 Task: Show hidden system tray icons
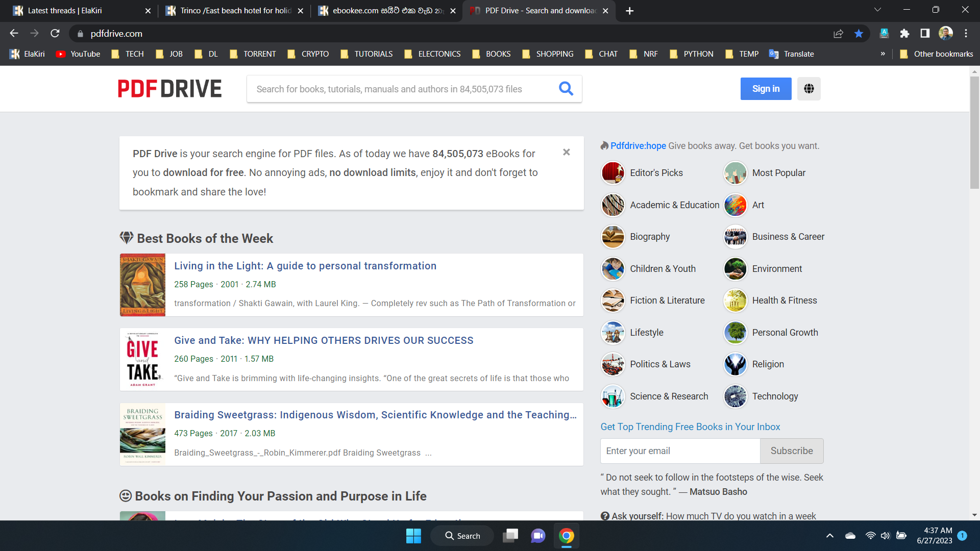(x=830, y=536)
